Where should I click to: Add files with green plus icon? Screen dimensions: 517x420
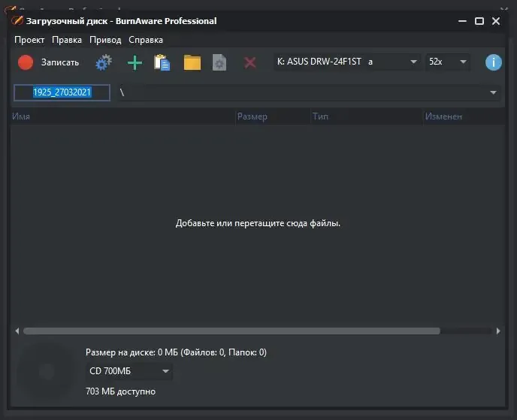135,62
